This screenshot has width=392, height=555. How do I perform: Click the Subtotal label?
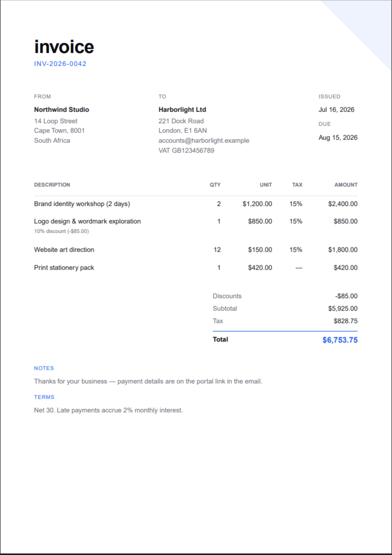click(225, 309)
